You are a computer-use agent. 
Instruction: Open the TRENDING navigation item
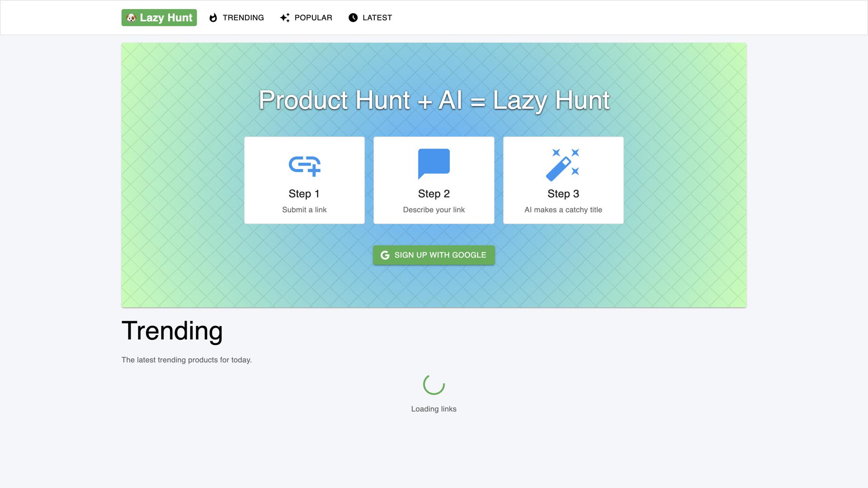point(243,18)
